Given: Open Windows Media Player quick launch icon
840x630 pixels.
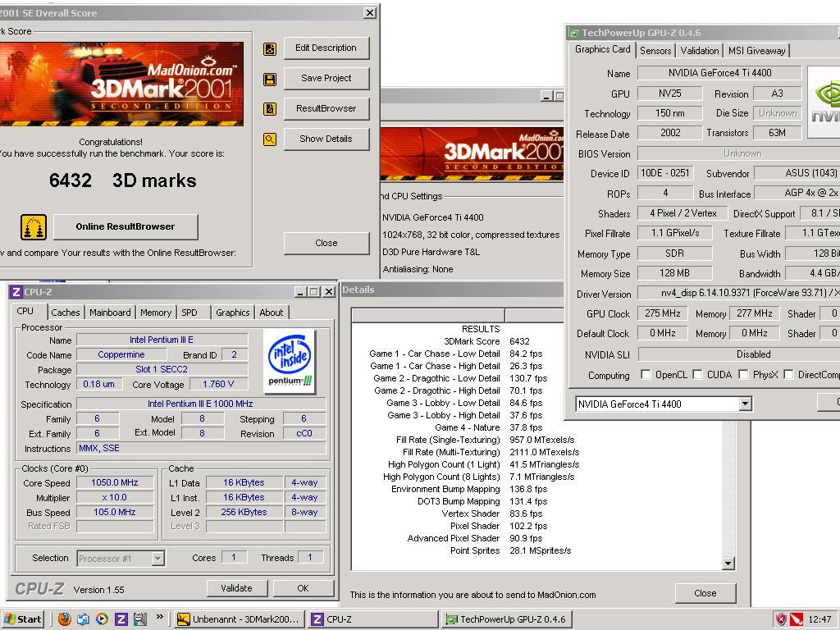Looking at the screenshot, I should [102, 619].
